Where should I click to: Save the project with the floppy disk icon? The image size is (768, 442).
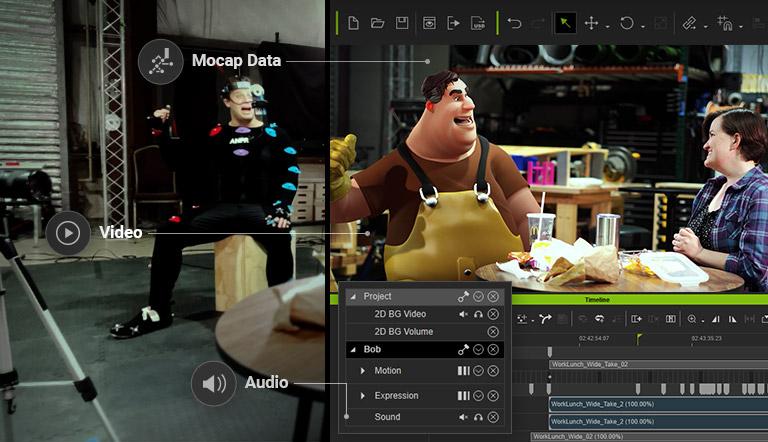(402, 22)
